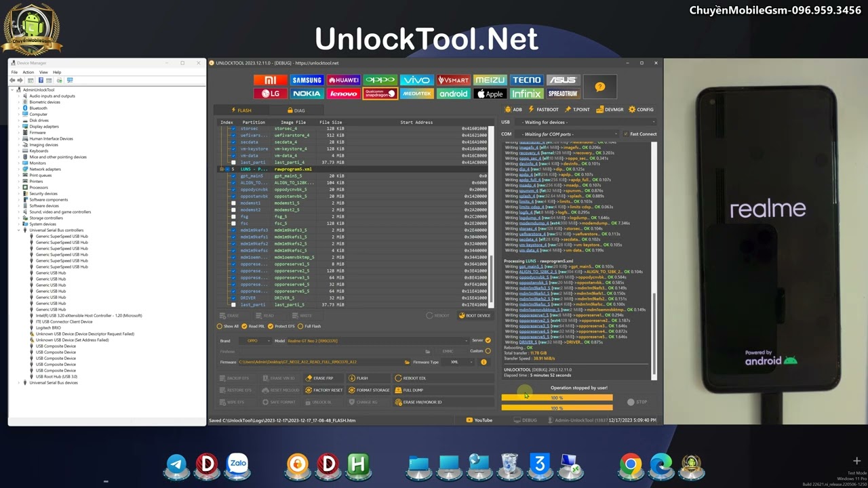Select the Vsmart brand tile
This screenshot has width=868, height=488.
[453, 80]
